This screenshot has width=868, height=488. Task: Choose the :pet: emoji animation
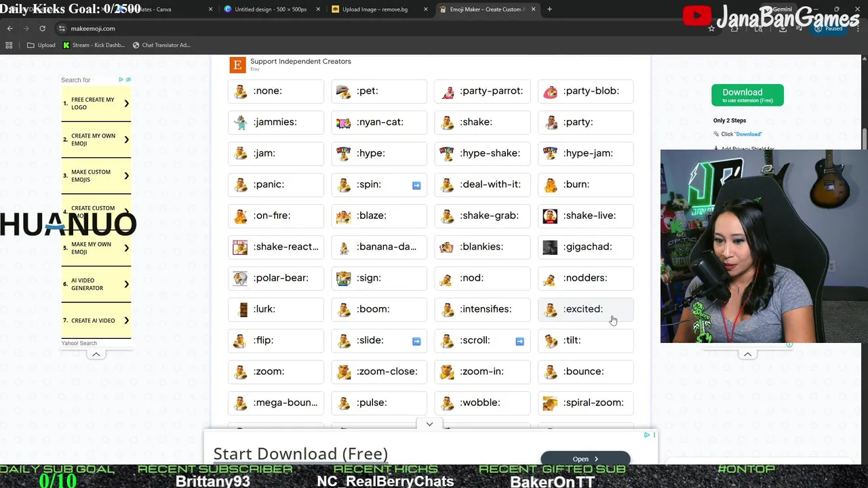[x=379, y=91]
